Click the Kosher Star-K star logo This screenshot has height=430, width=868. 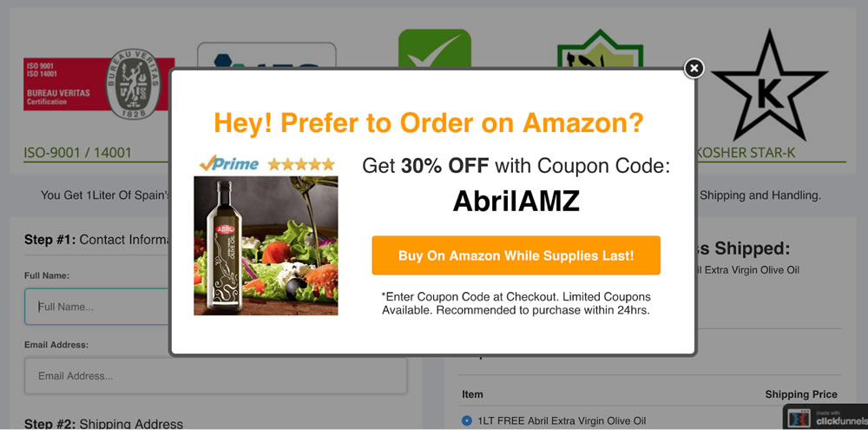click(x=768, y=87)
